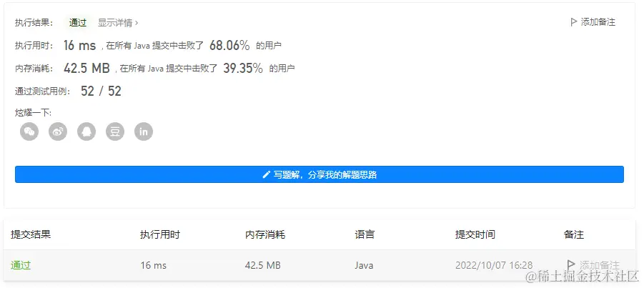Open 显示详情 to view result details
This screenshot has height=288, width=644.
pyautogui.click(x=118, y=23)
